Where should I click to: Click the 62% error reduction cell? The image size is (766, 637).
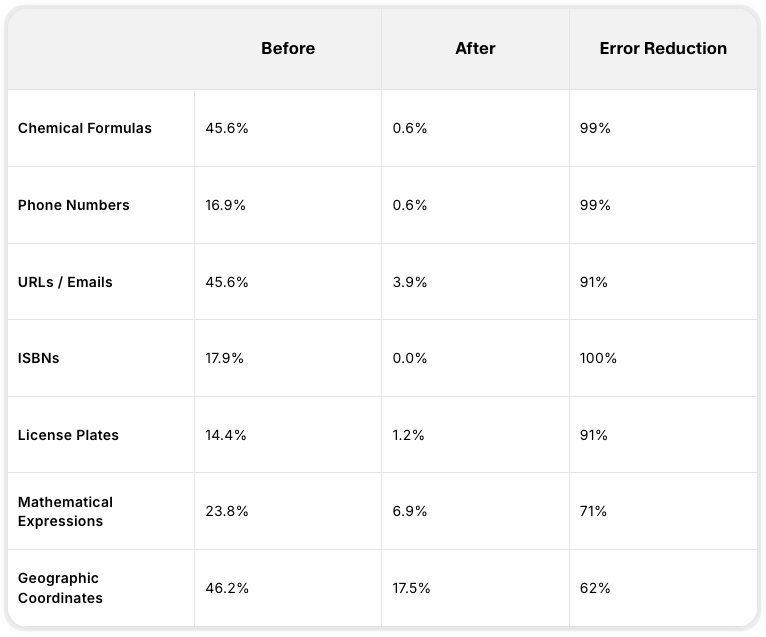[595, 588]
